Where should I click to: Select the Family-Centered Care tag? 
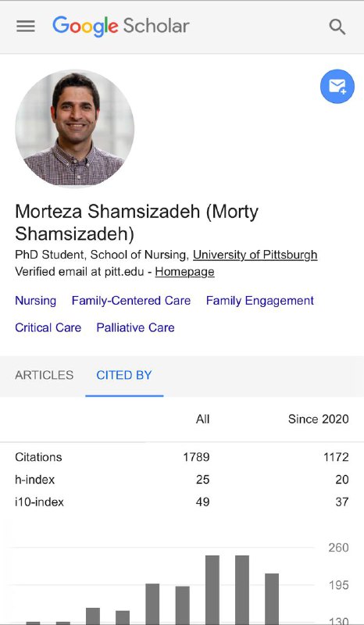(131, 301)
